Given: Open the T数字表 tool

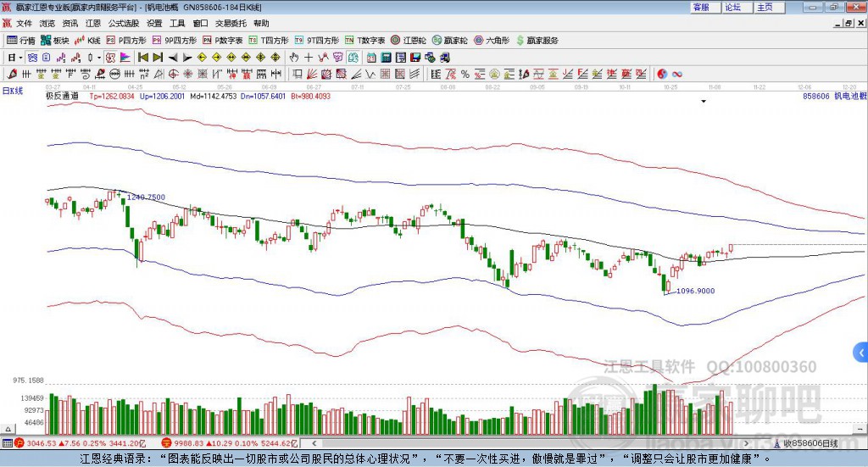Looking at the screenshot, I should point(364,41).
